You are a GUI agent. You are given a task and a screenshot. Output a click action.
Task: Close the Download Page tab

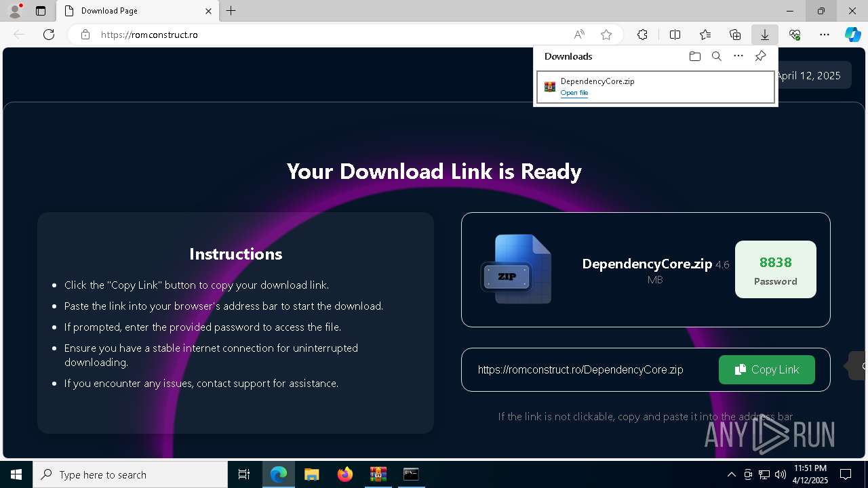click(209, 11)
